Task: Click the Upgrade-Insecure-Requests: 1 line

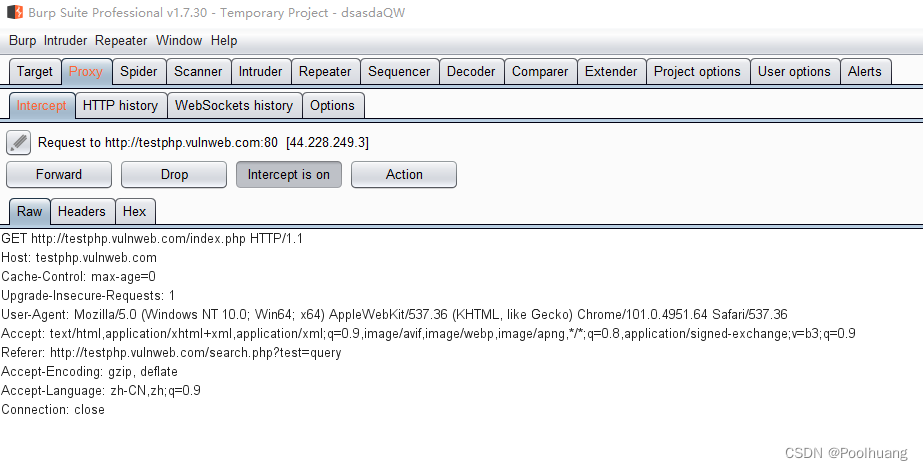Action: 88,295
